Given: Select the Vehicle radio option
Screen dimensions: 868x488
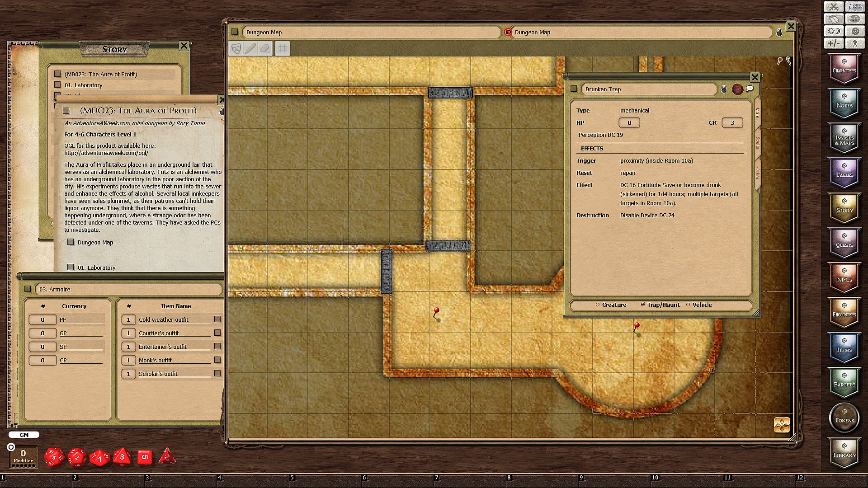Looking at the screenshot, I should click(688, 305).
